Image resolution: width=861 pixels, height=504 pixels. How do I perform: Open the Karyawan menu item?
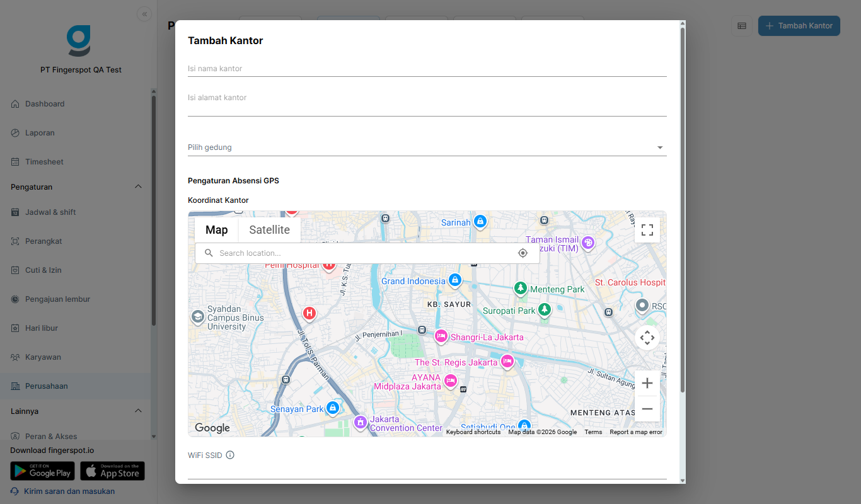(75, 357)
